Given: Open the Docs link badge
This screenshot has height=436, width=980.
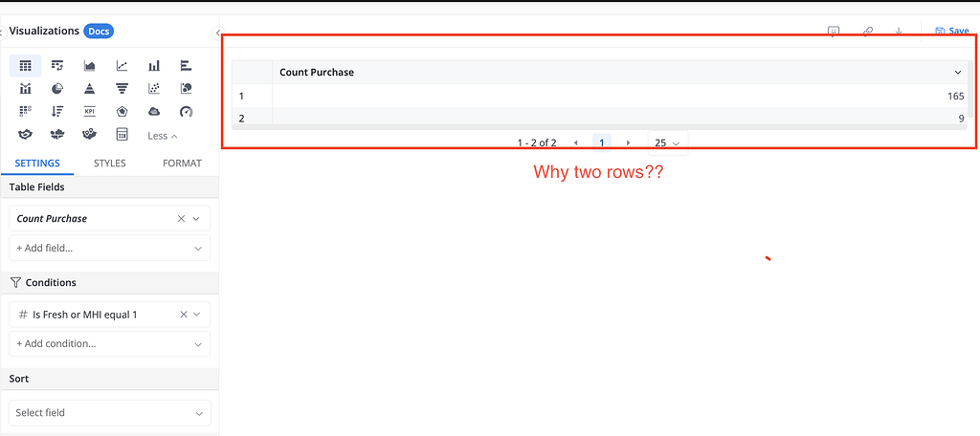Looking at the screenshot, I should coord(99,32).
